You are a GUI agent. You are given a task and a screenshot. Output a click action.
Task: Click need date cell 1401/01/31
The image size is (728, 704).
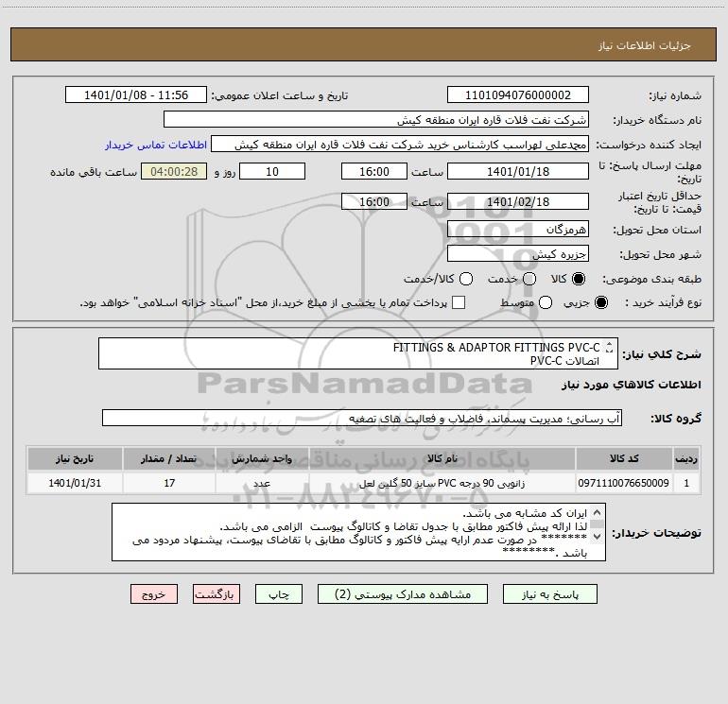[75, 483]
